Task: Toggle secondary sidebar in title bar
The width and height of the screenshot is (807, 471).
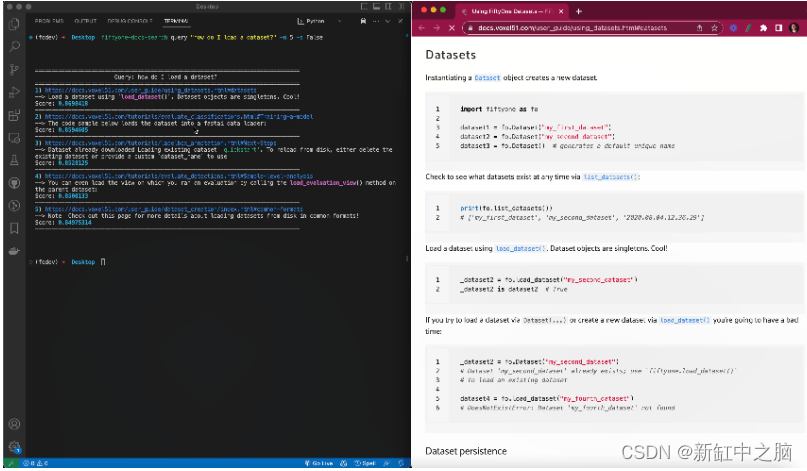Action: pyautogui.click(x=389, y=7)
